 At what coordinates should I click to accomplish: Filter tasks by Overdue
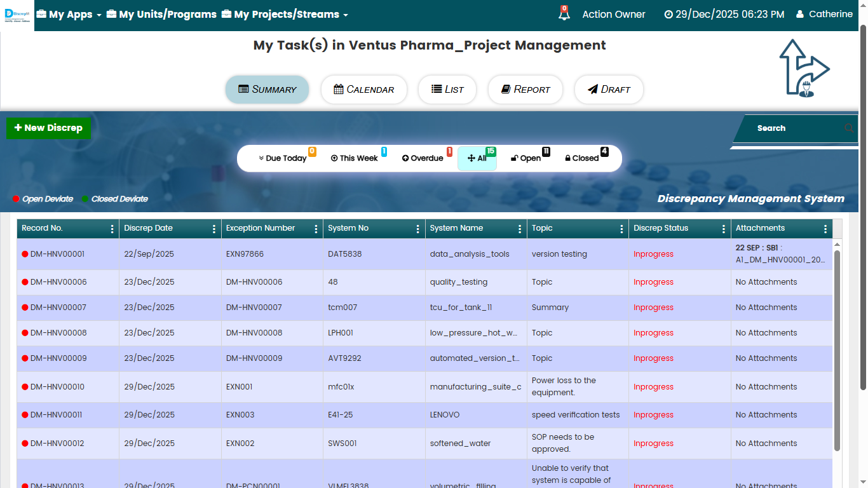[x=423, y=158]
